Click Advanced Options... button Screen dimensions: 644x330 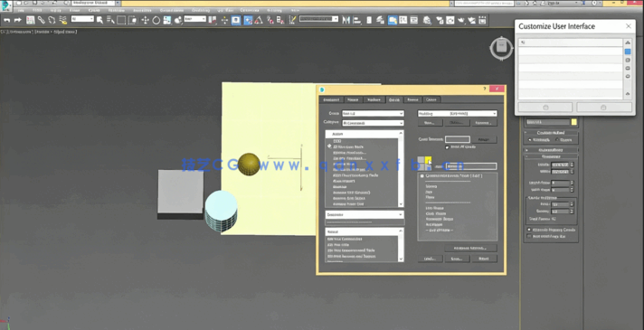470,249
